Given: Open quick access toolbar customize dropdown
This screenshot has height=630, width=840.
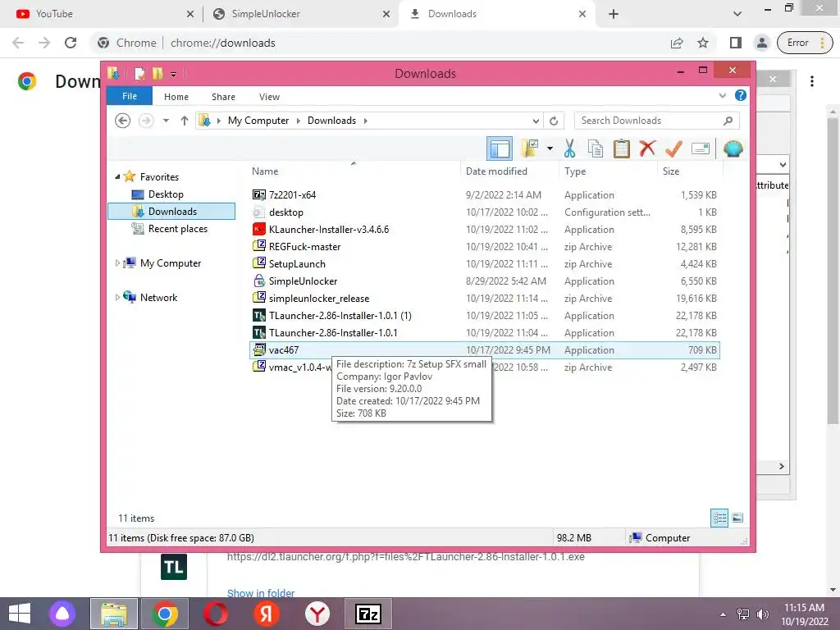Looking at the screenshot, I should [174, 74].
